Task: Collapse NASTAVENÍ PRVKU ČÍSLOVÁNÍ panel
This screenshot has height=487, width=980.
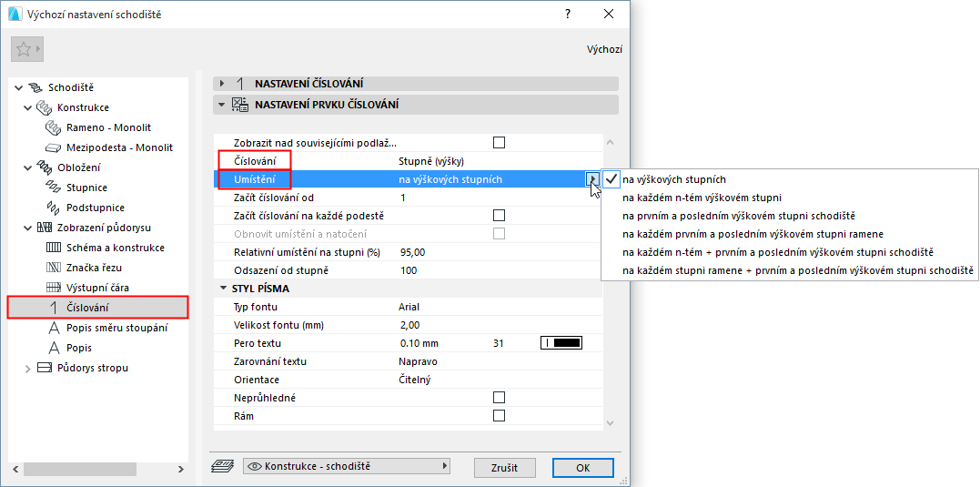Action: pyautogui.click(x=222, y=105)
